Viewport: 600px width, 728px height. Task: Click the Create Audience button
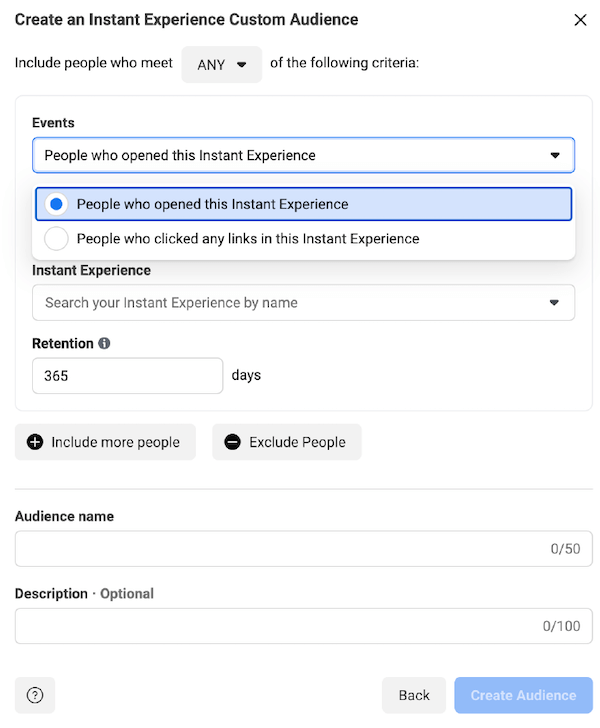pyautogui.click(x=523, y=695)
